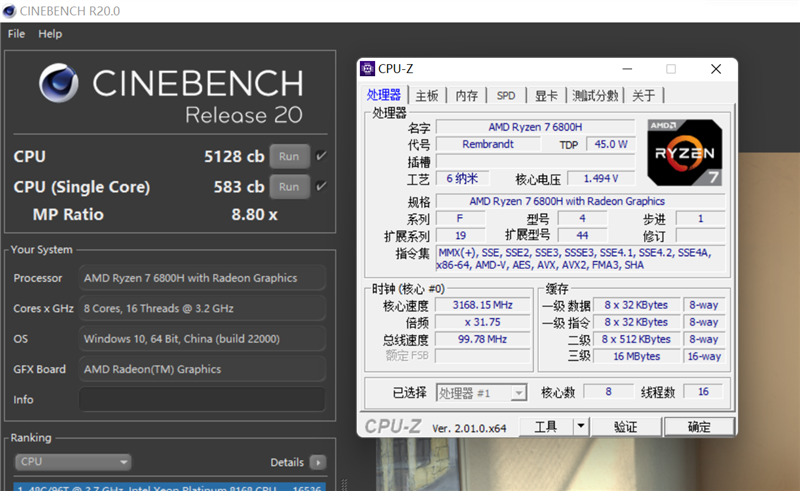Switch to the SPD tab in CPU-Z

(x=506, y=95)
